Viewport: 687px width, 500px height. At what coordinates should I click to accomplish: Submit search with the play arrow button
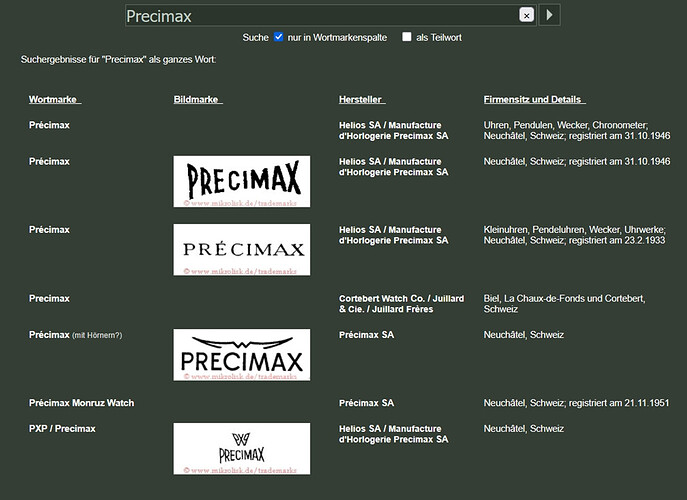(549, 15)
